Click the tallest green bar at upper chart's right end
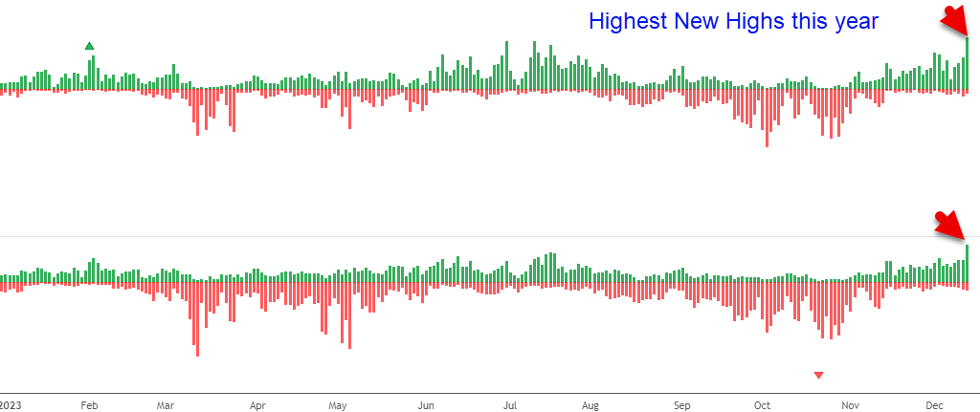The image size is (980, 412). tap(968, 64)
